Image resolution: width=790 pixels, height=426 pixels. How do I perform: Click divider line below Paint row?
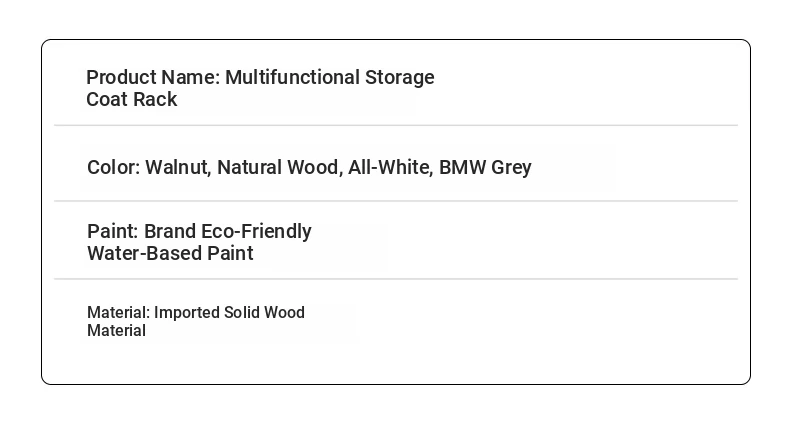coord(396,278)
